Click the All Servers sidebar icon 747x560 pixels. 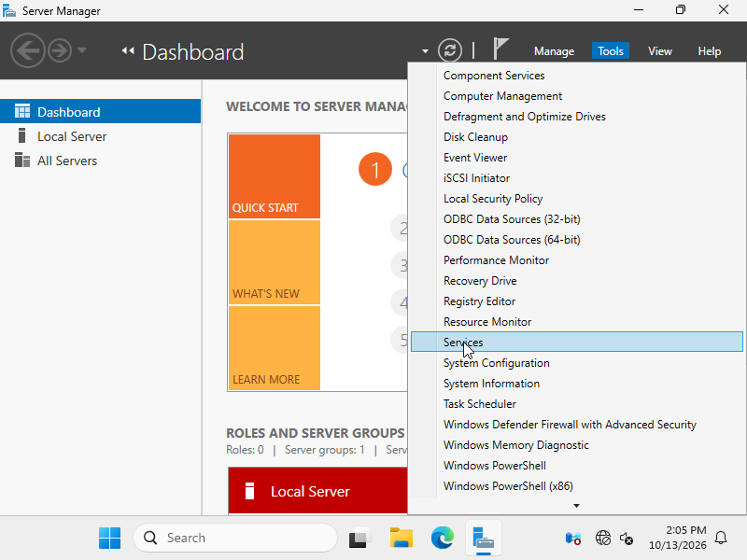coord(21,160)
